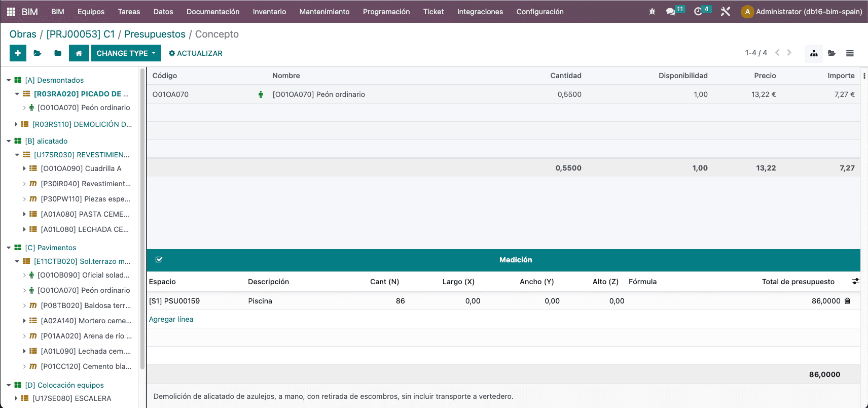
Task: Select [A01L080] LECHADA CE... tree item
Action: (x=85, y=229)
